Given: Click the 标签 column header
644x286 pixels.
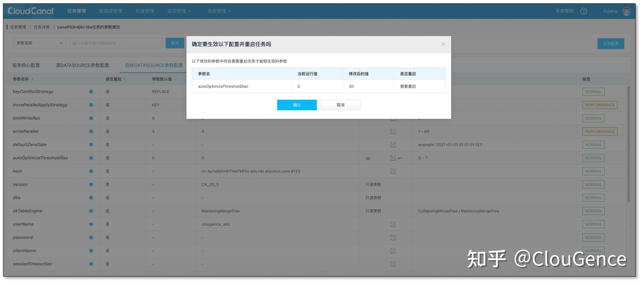Looking at the screenshot, I should click(x=586, y=79).
